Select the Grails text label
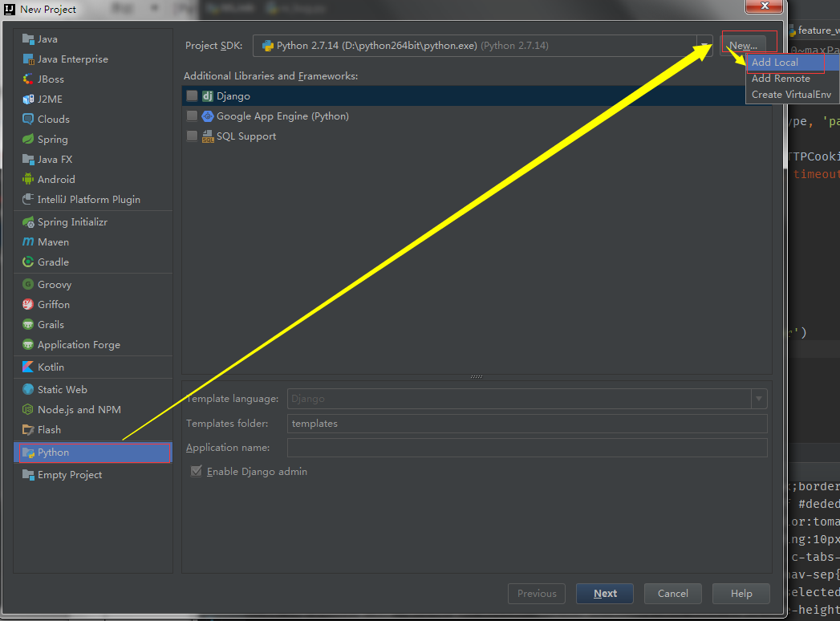 pos(51,325)
